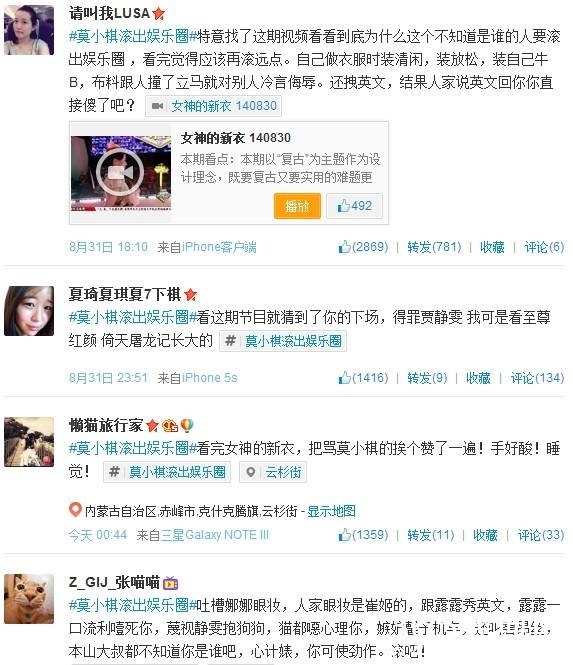Screen dimensions: 573x665
Task: Click 收藏 on the 懒猫旅行家 post
Action: click(x=485, y=535)
